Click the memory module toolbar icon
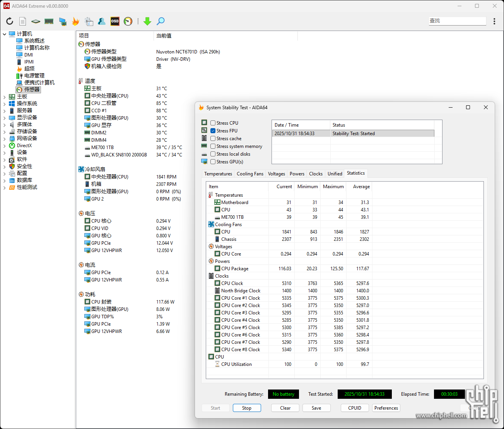This screenshot has width=504, height=429. point(49,21)
